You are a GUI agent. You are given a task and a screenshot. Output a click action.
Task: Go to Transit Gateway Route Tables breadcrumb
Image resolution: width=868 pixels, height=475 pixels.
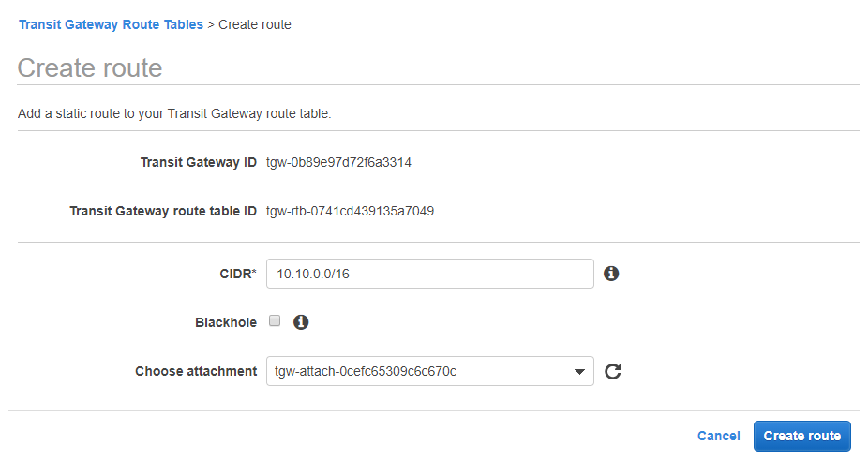point(111,24)
